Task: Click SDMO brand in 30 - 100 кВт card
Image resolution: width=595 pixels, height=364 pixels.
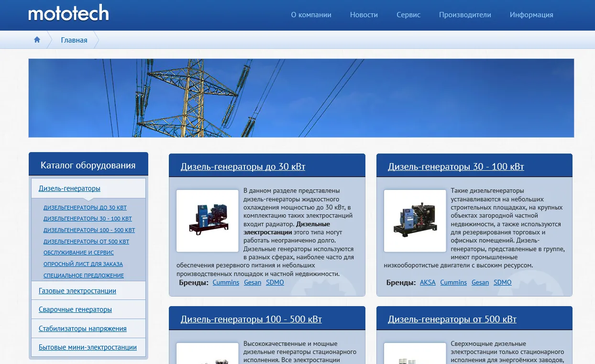Action: (503, 283)
